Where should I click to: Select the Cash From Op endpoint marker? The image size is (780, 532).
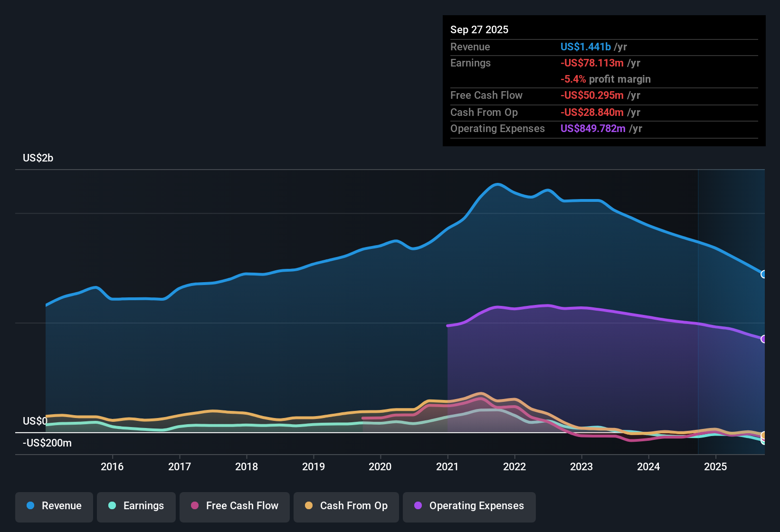764,436
